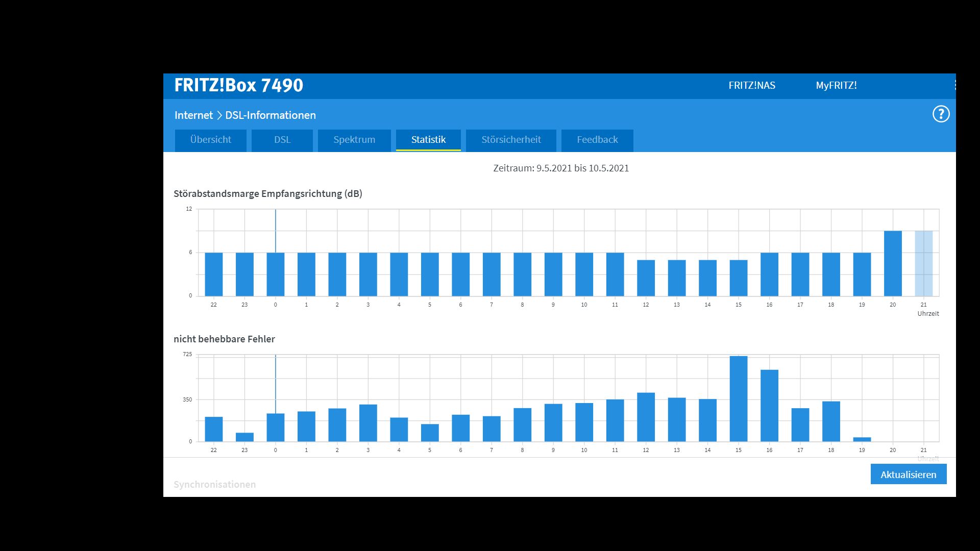Click the FRITZ!Box 7490 logo title

(x=238, y=85)
